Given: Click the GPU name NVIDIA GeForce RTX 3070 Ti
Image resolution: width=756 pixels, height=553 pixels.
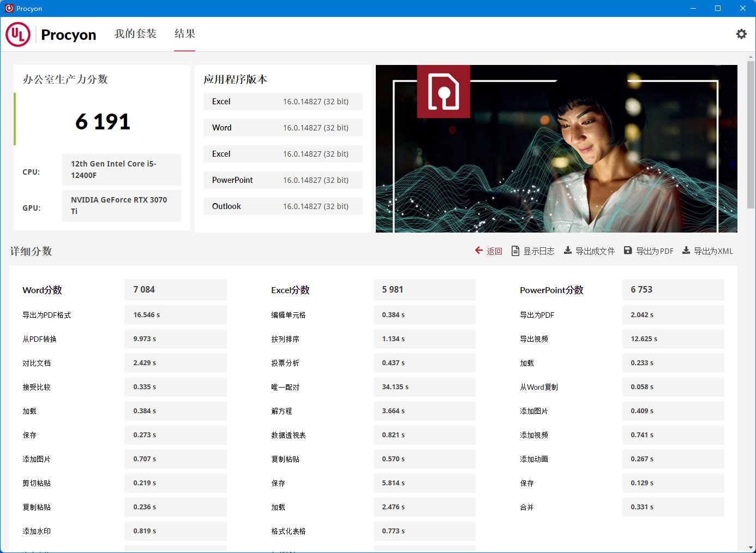Looking at the screenshot, I should [122, 205].
